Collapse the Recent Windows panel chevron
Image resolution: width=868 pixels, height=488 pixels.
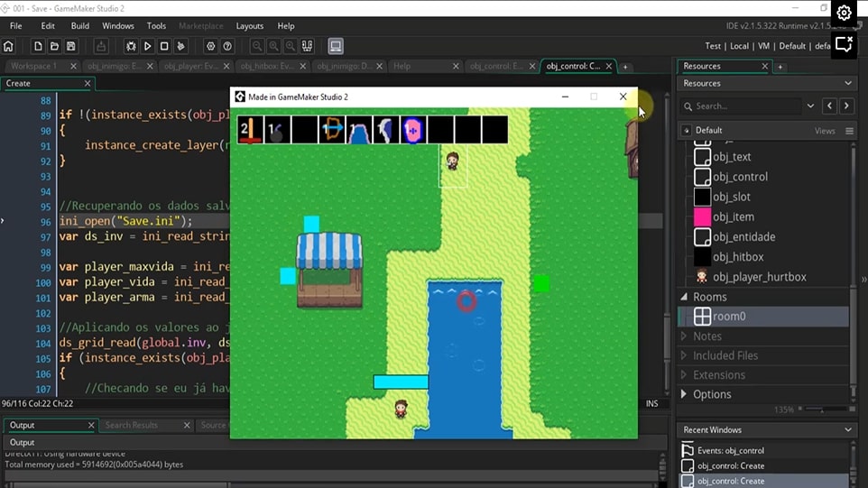point(848,430)
